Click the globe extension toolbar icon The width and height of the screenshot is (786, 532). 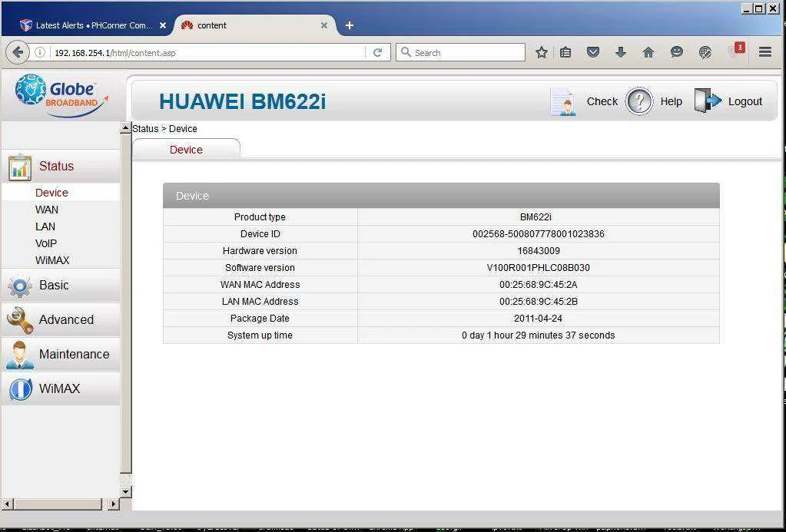pyautogui.click(x=705, y=52)
